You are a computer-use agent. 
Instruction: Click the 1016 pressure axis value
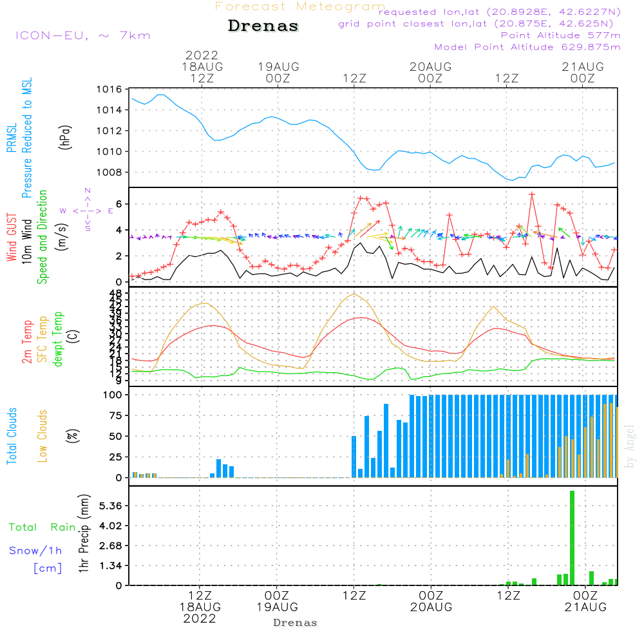click(x=109, y=89)
